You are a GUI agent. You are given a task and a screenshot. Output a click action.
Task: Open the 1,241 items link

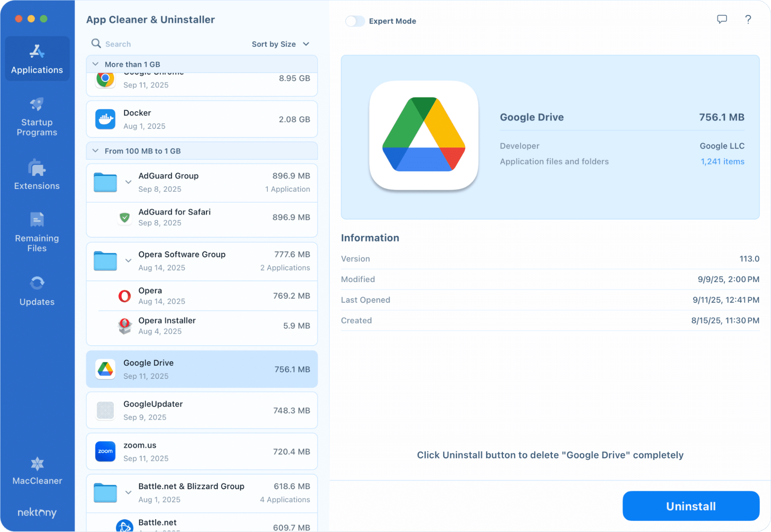(x=722, y=162)
